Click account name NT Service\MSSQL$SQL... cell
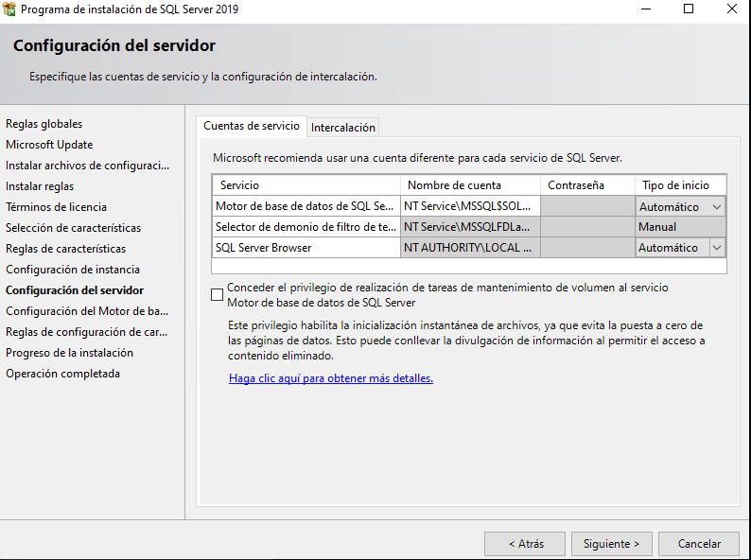The width and height of the screenshot is (751, 560). pos(470,206)
